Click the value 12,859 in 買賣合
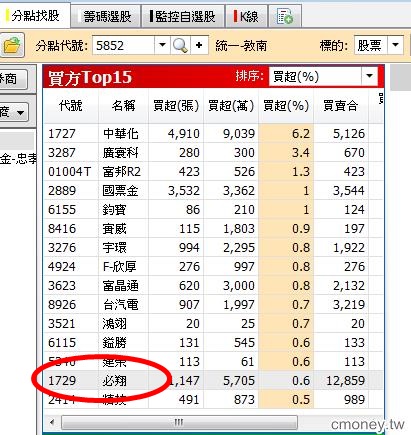Screen dimensions: 411x435 [x=345, y=381]
